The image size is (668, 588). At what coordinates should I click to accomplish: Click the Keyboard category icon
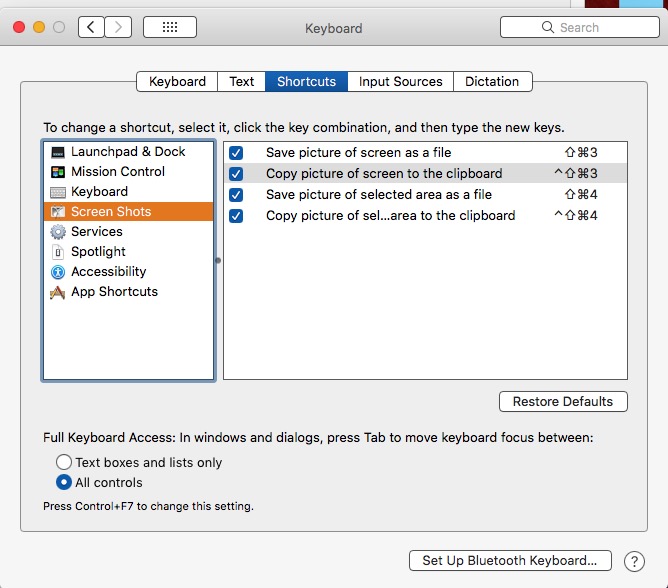pos(58,192)
